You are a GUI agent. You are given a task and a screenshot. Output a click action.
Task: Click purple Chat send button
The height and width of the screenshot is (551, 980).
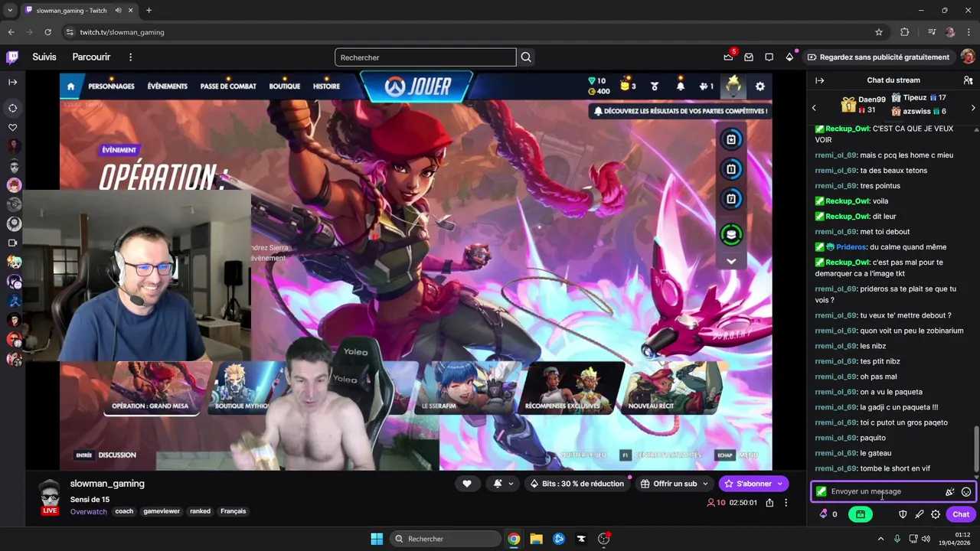[x=961, y=514]
